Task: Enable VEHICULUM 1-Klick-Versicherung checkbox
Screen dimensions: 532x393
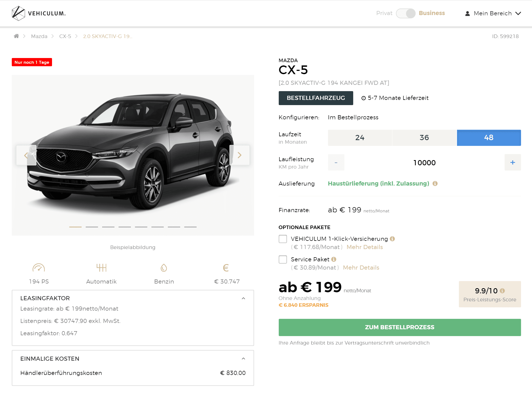Action: pyautogui.click(x=283, y=239)
